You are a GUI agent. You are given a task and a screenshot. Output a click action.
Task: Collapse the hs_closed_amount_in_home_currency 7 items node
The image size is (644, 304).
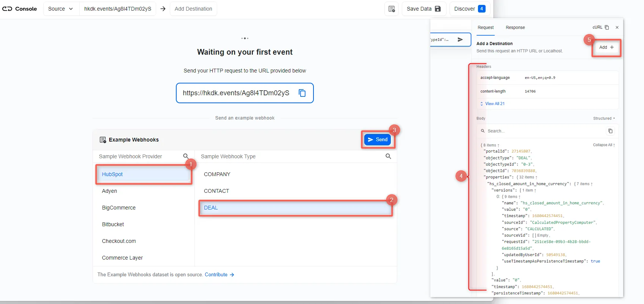click(583, 184)
